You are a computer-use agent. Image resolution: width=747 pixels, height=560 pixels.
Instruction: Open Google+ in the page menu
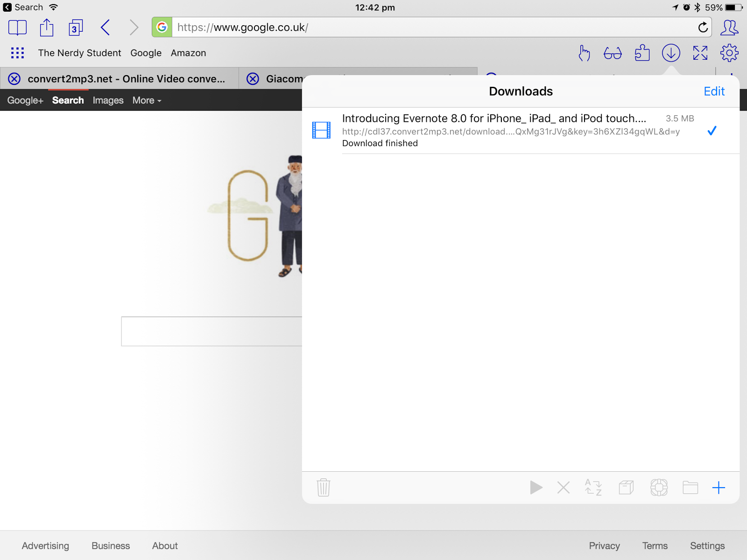[x=25, y=100]
